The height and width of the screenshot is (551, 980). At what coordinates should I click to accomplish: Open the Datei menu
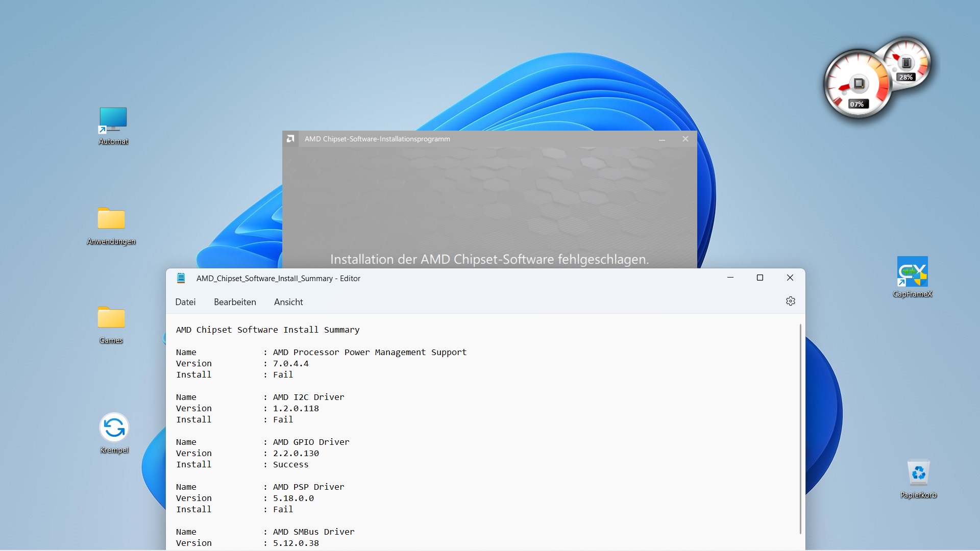pyautogui.click(x=185, y=302)
